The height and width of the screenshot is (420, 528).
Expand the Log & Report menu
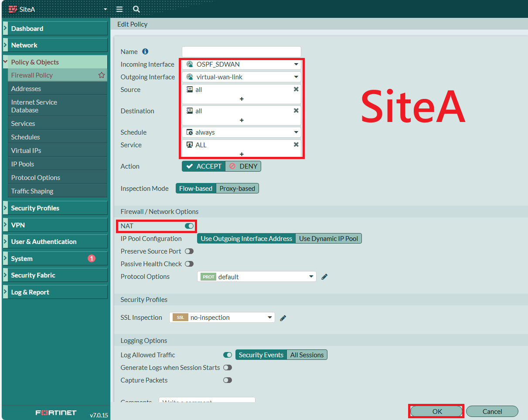point(55,292)
